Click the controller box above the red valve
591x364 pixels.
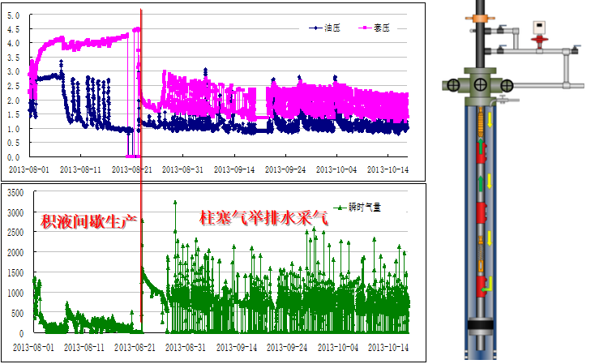click(539, 27)
